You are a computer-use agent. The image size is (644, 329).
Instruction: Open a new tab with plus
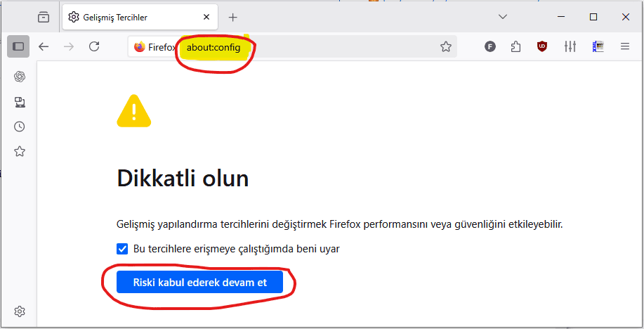[233, 18]
